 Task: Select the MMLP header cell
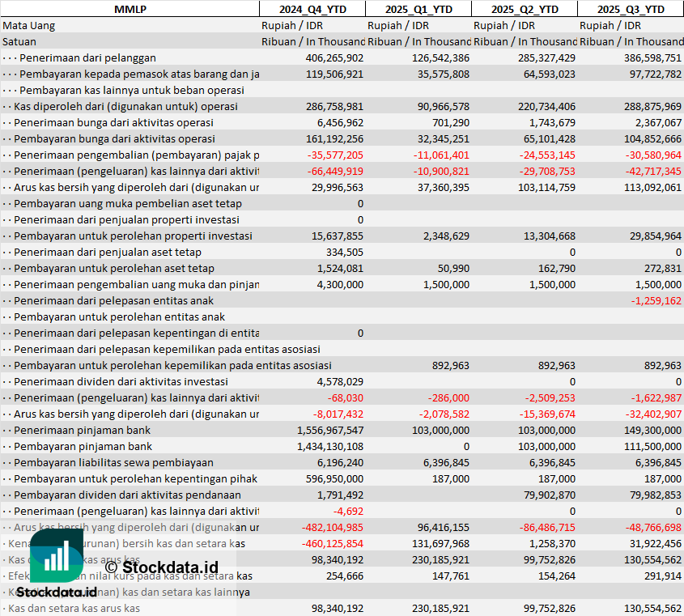[130, 9]
